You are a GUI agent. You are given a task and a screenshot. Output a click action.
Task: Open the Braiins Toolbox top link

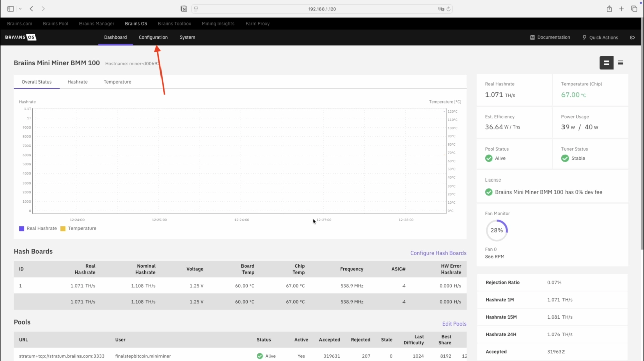click(175, 24)
